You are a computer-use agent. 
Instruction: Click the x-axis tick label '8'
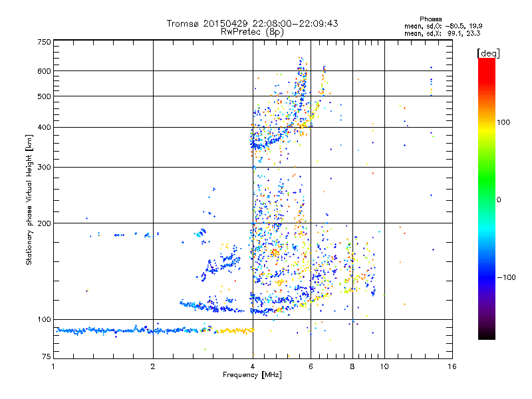pyautogui.click(x=352, y=366)
